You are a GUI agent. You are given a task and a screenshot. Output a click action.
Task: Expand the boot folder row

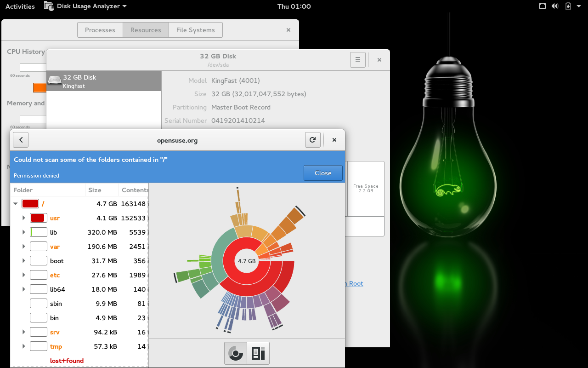23,261
